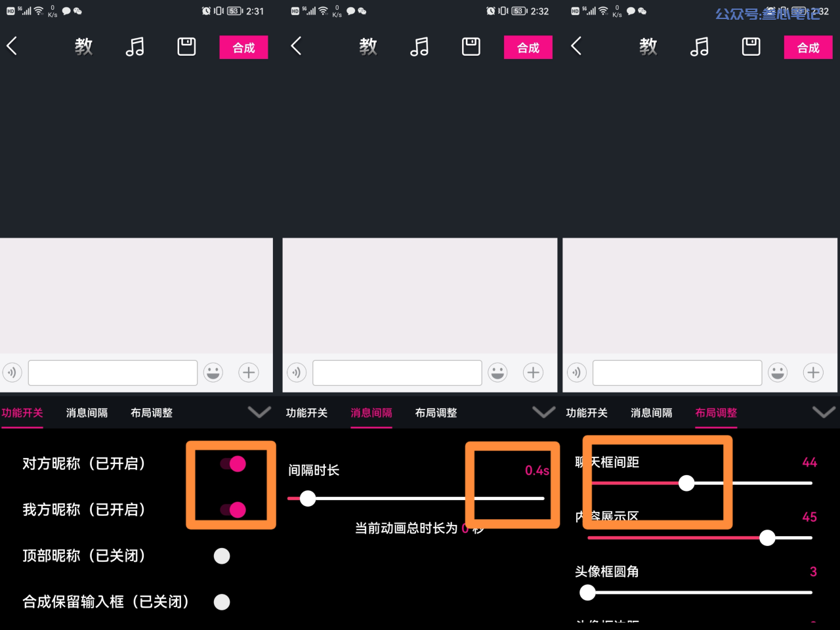Open music note icon in middle screen
The width and height of the screenshot is (840, 630).
pyautogui.click(x=419, y=47)
